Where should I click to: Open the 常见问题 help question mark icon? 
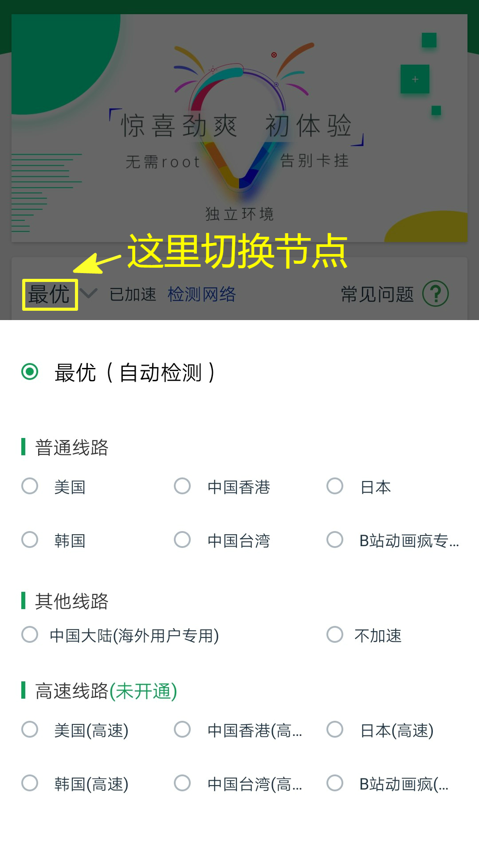click(437, 294)
